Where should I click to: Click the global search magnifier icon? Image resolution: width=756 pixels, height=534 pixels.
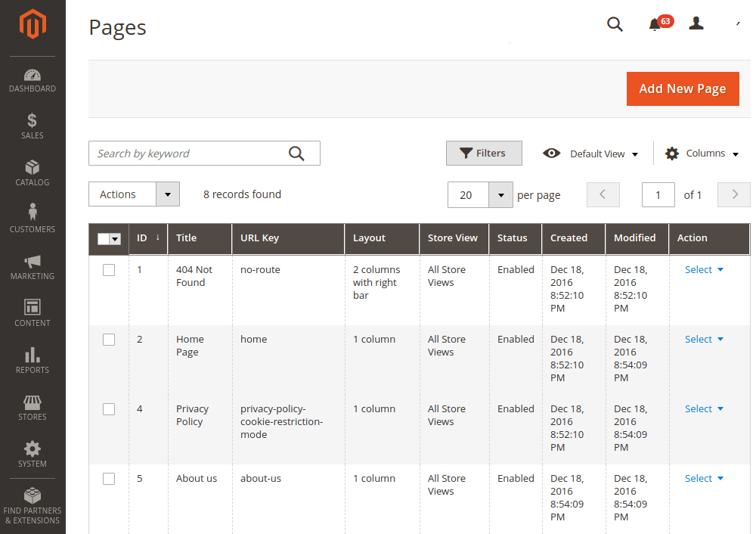click(615, 24)
